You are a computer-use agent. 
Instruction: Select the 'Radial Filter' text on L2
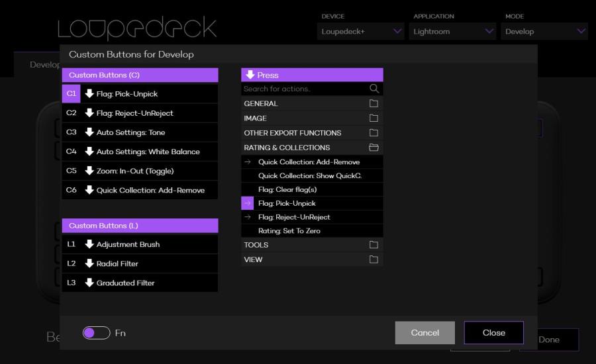(x=117, y=263)
